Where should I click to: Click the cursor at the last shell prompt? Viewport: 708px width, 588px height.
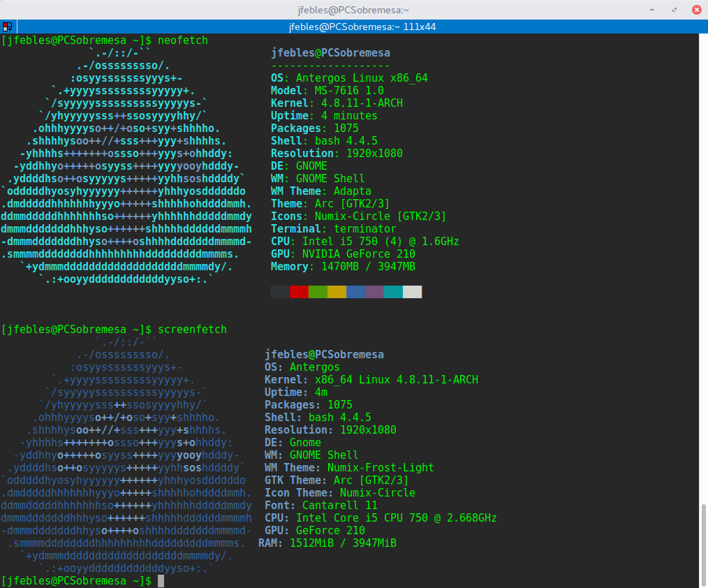point(161,581)
